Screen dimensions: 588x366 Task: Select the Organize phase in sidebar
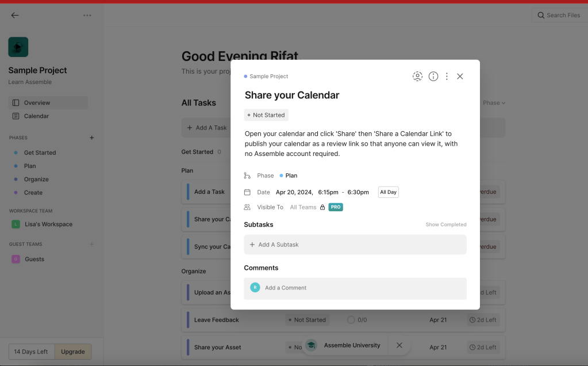pos(36,180)
